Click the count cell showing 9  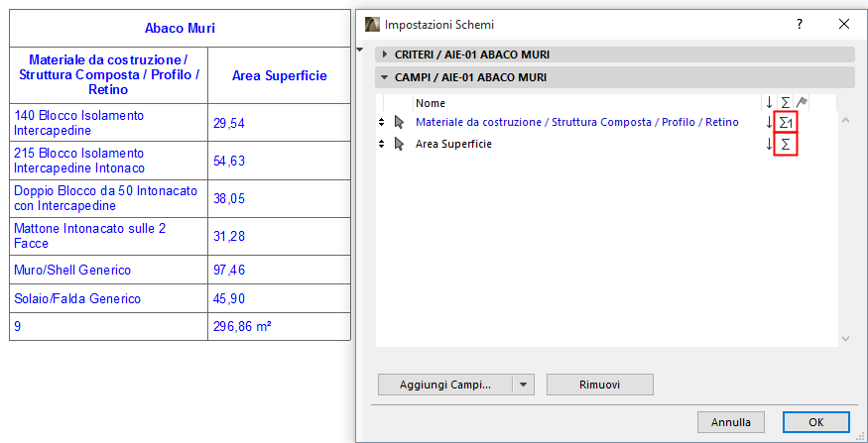109,326
